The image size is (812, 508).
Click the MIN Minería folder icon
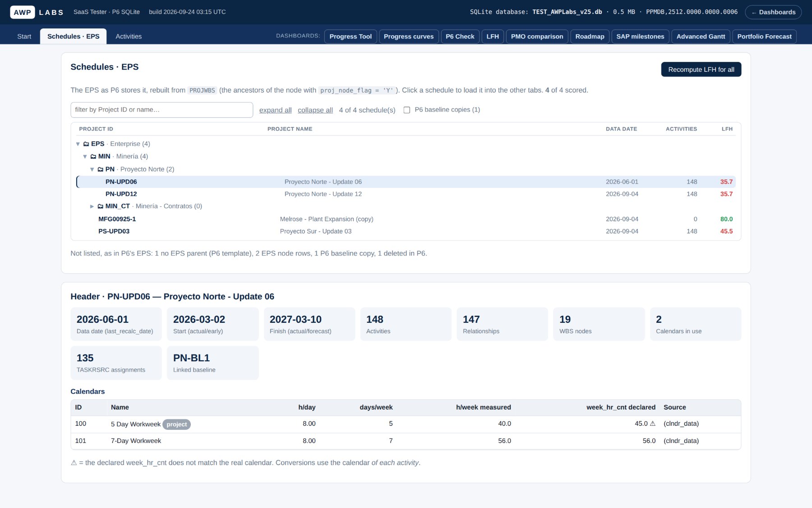[x=93, y=157]
